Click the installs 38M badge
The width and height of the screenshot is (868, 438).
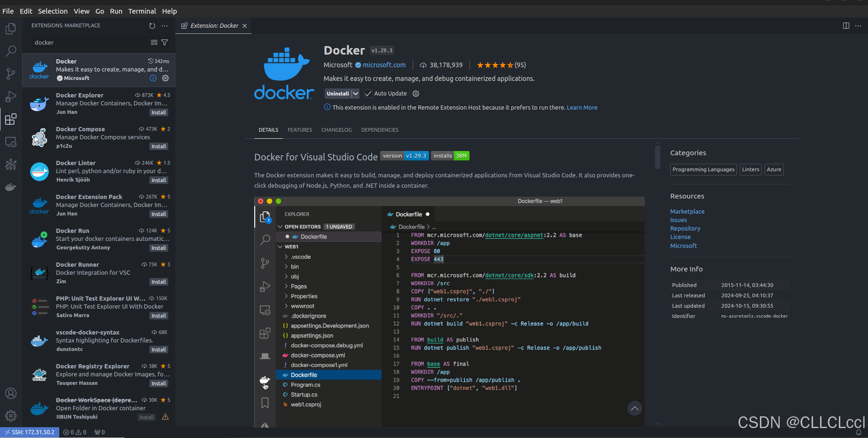coord(450,156)
